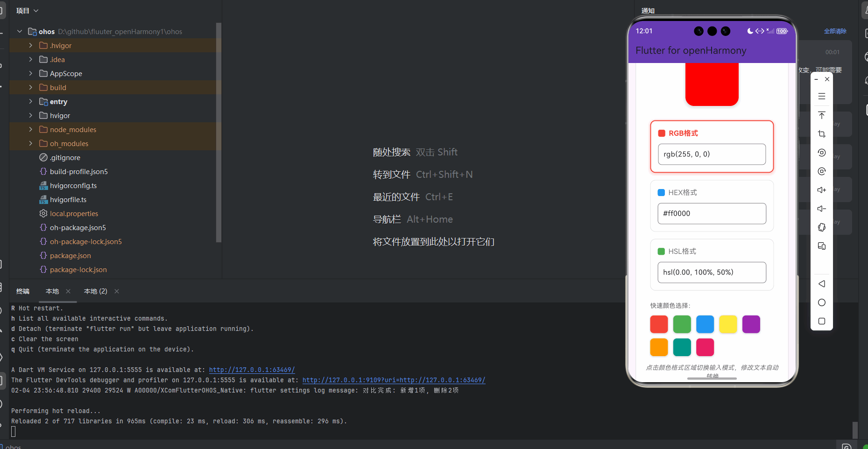The width and height of the screenshot is (868, 449).
Task: Open the Dart VM Service URL link
Action: tap(252, 370)
